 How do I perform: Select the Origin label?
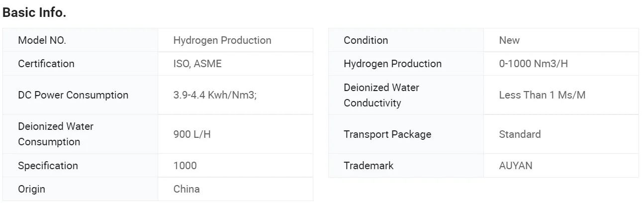(31, 189)
